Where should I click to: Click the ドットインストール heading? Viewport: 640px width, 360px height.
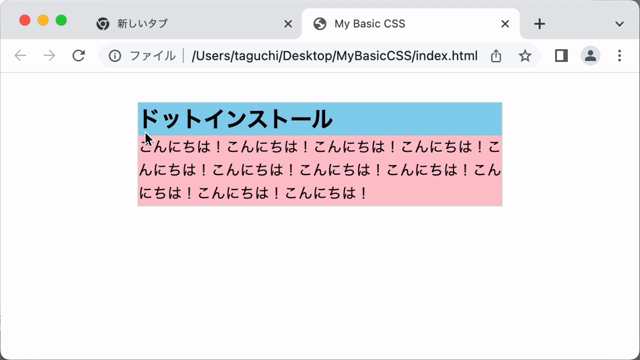point(236,119)
